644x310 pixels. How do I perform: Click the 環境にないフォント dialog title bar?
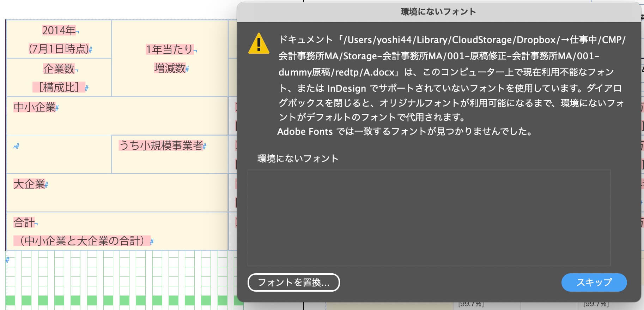tap(438, 12)
